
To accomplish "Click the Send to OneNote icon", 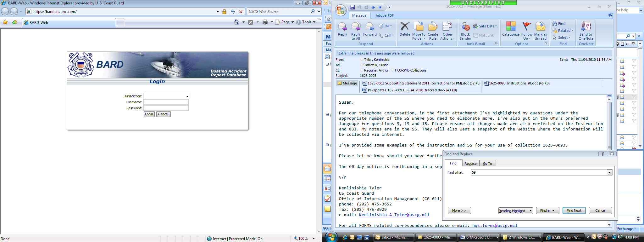I will [x=586, y=31].
